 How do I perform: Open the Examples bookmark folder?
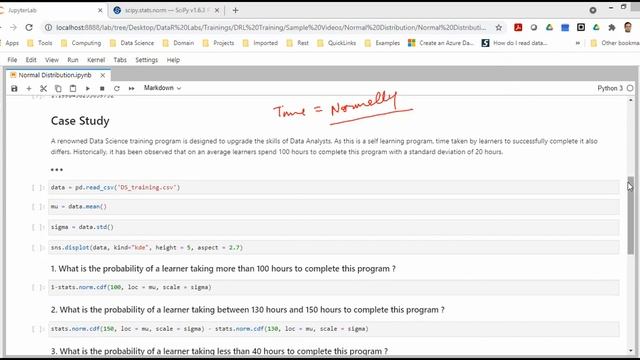(x=382, y=43)
